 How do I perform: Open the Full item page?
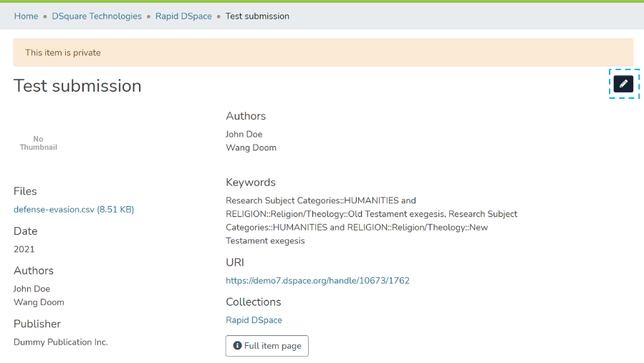(x=266, y=346)
